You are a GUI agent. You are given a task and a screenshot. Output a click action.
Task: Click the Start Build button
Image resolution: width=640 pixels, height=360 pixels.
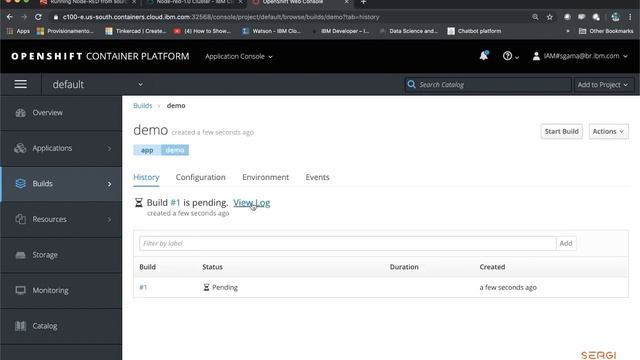[561, 131]
